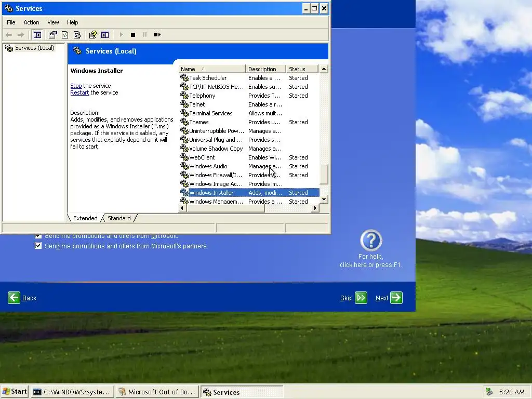
Task: Open the Help menu
Action: tap(72, 22)
